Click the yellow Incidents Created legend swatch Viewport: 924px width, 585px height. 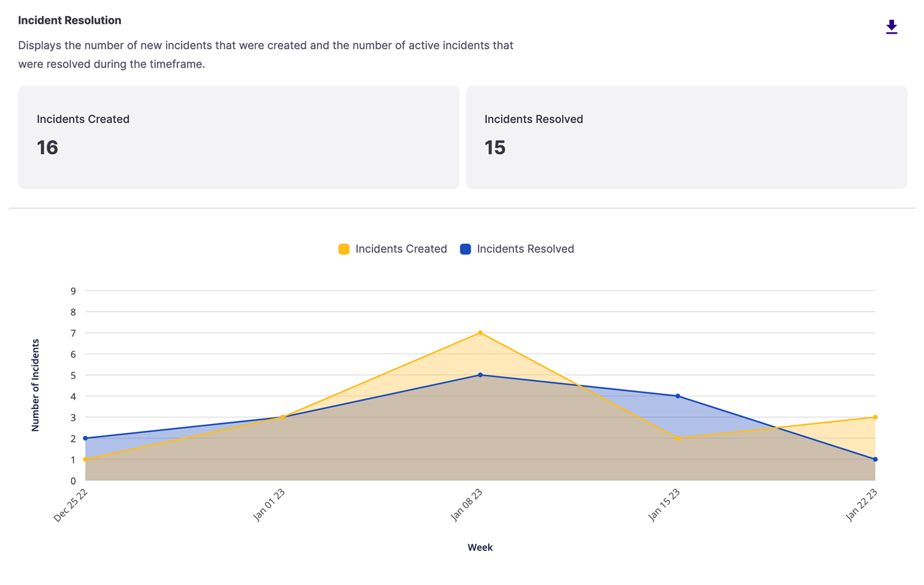(x=344, y=249)
